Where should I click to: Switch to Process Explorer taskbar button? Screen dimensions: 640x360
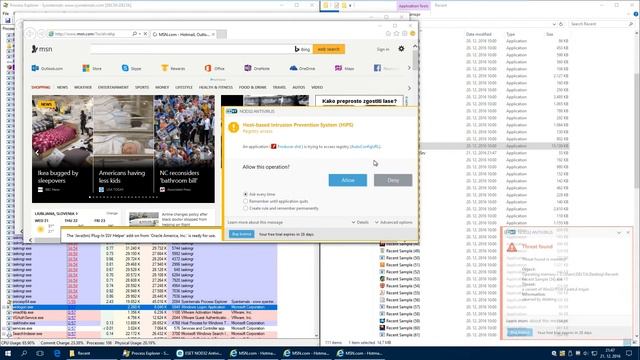[147, 353]
